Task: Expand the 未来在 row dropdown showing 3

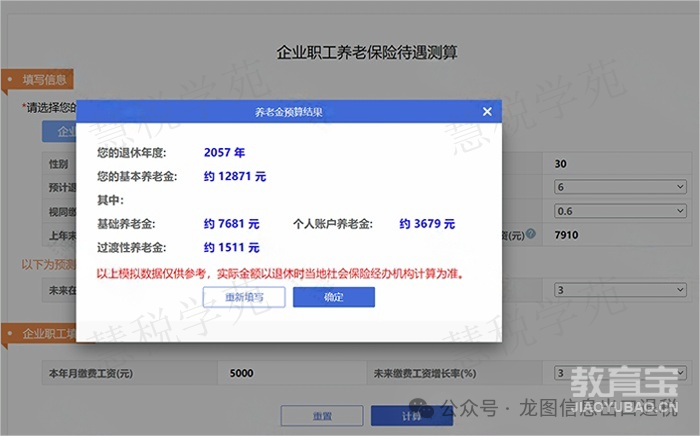Action: point(620,290)
